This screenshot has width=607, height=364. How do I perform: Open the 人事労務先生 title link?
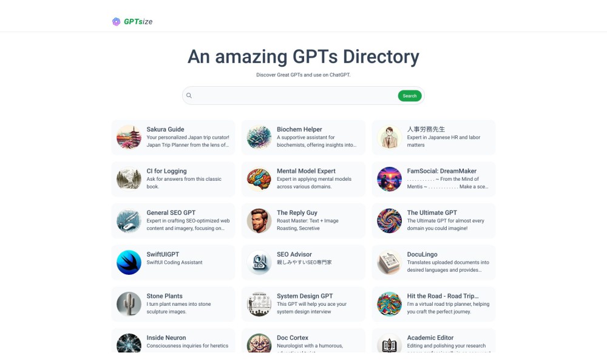point(426,129)
